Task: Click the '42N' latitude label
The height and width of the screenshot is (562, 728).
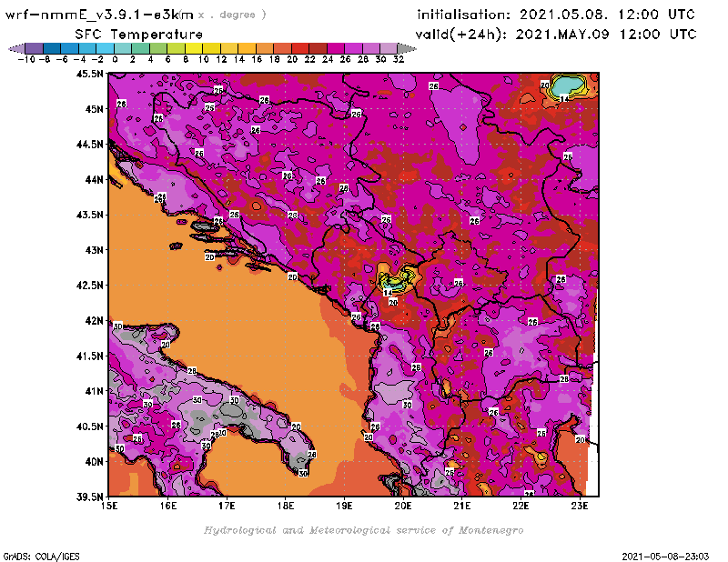Action: pyautogui.click(x=95, y=321)
